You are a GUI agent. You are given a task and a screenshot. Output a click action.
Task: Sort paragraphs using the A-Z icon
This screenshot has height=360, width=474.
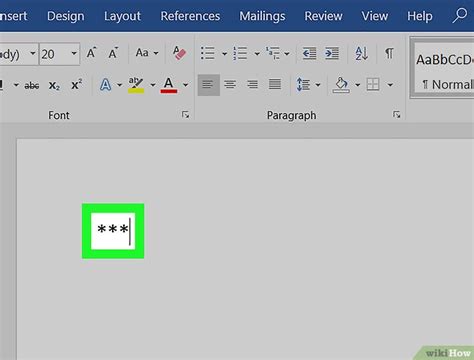point(361,53)
